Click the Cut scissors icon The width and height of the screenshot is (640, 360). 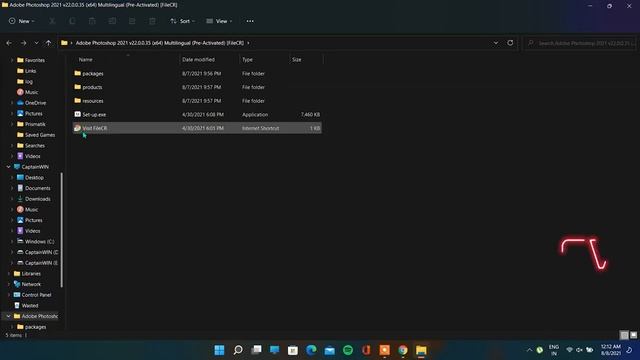point(52,21)
